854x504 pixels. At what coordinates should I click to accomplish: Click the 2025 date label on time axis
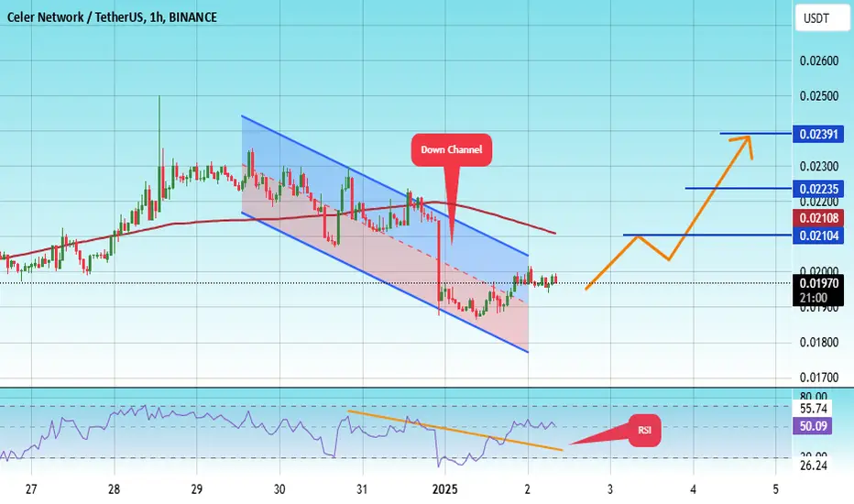pyautogui.click(x=445, y=489)
